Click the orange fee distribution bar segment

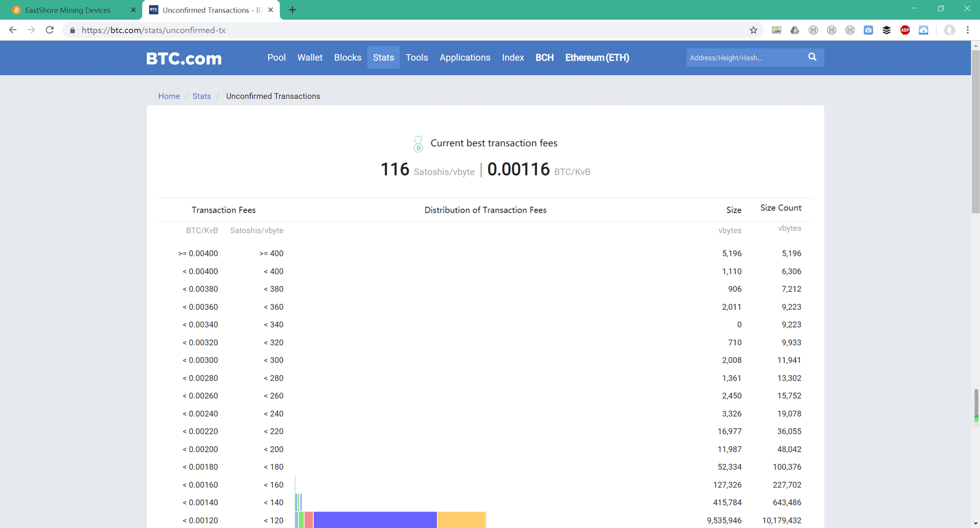pyautogui.click(x=462, y=520)
